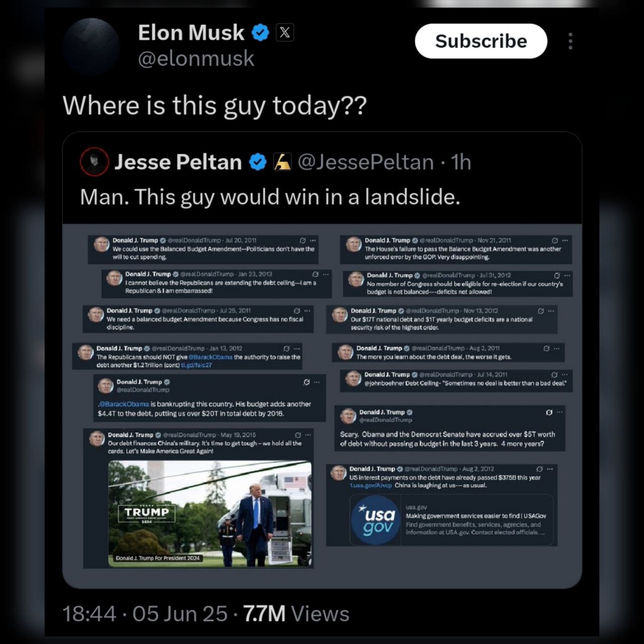The image size is (644, 644).
Task: Open the @JessePeltan handle link
Action: (x=366, y=162)
